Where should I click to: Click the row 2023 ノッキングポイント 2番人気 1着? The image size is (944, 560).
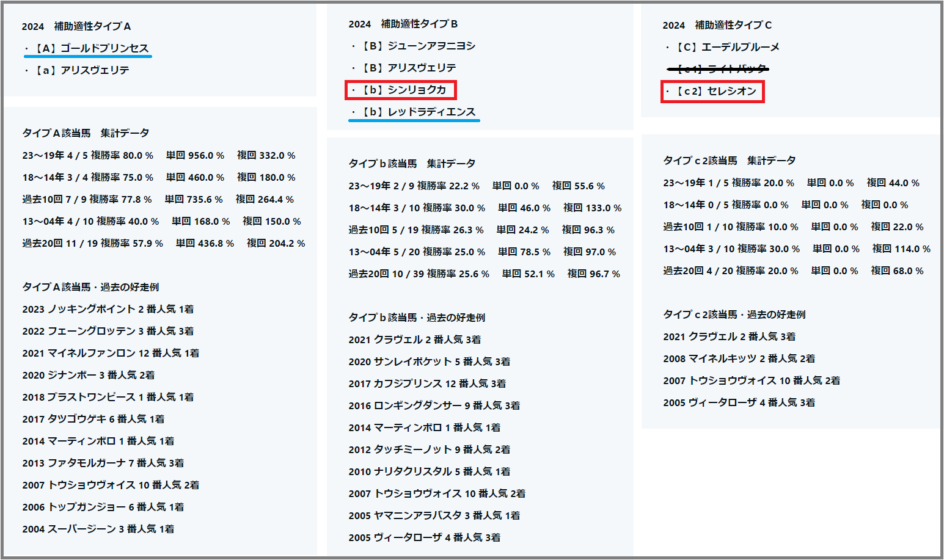[x=108, y=310]
